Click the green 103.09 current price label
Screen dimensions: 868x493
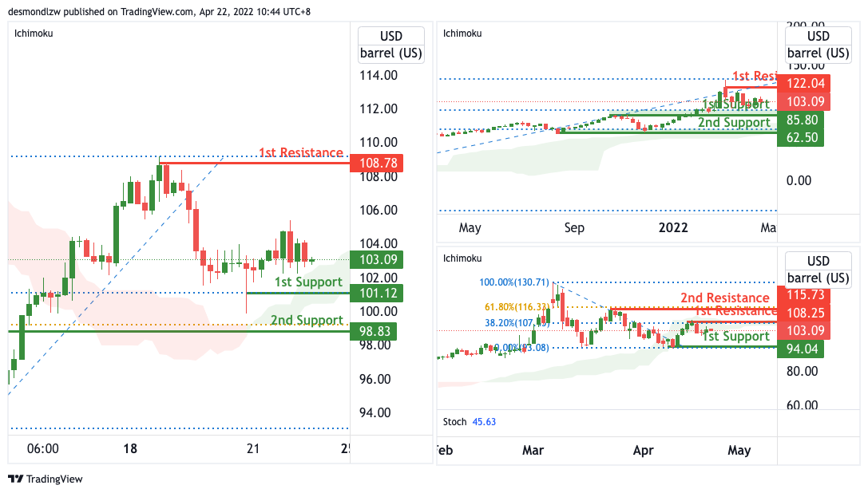(x=376, y=259)
